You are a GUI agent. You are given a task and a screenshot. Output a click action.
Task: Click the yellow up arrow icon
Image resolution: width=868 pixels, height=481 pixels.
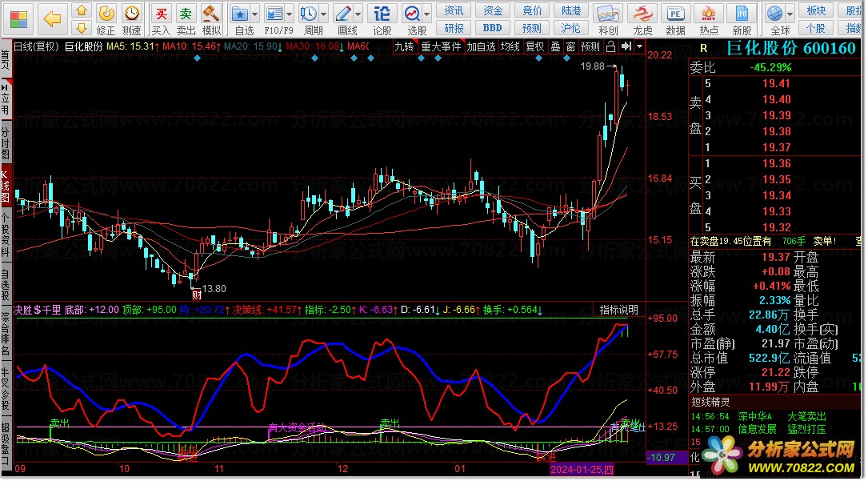click(x=82, y=10)
